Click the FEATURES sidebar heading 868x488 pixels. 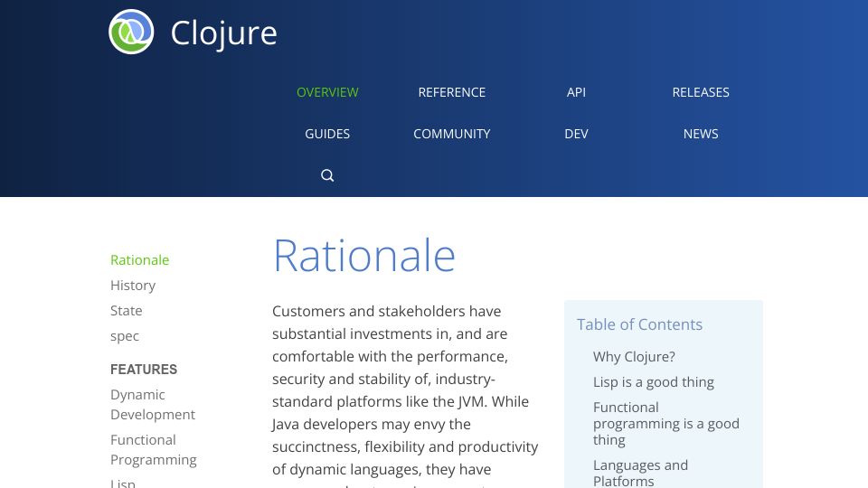(x=144, y=370)
